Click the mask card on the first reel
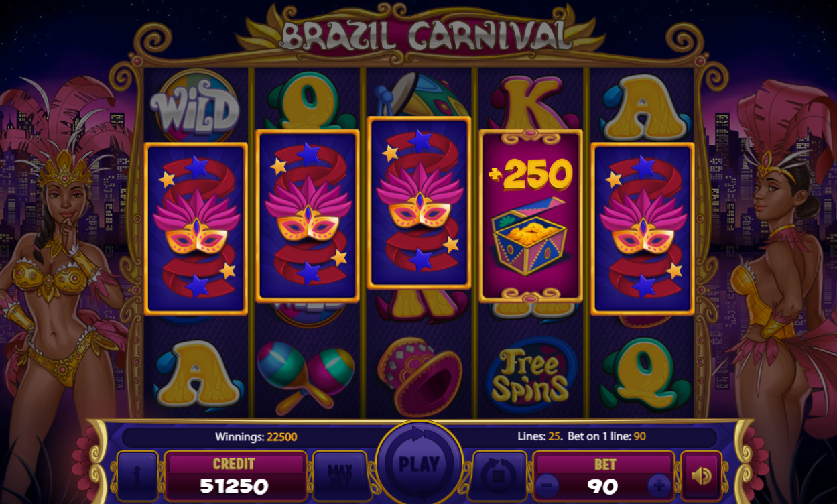Image resolution: width=837 pixels, height=504 pixels. coord(196,229)
